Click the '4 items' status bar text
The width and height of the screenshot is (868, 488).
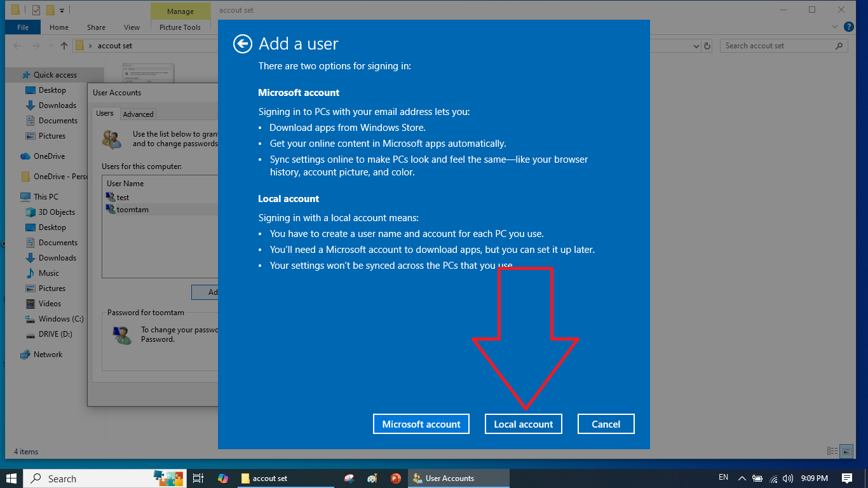tap(26, 452)
